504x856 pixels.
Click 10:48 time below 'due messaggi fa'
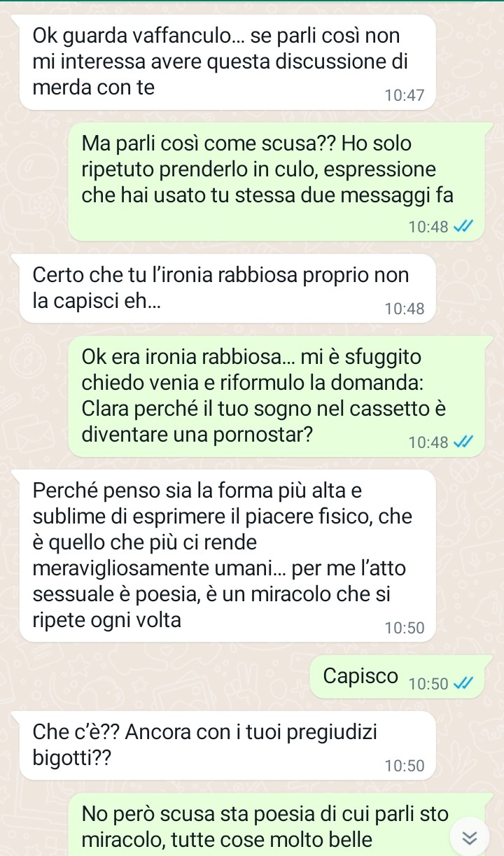pos(428,226)
